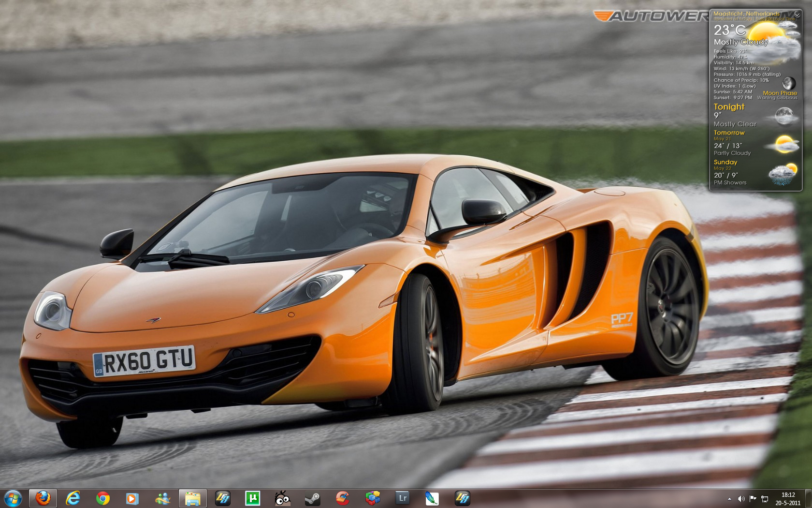This screenshot has height=508, width=812.
Task: Click the 'UV Index: 1 (Low)' line
Action: click(734, 86)
